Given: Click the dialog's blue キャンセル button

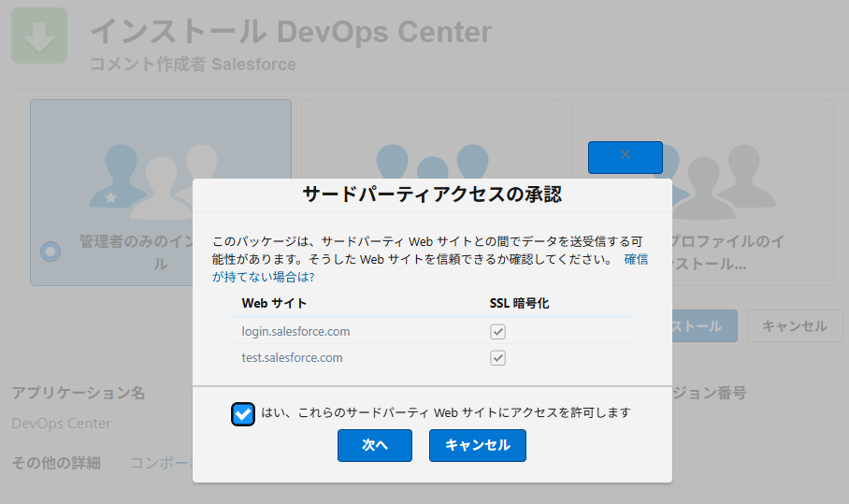Looking at the screenshot, I should coord(478,445).
